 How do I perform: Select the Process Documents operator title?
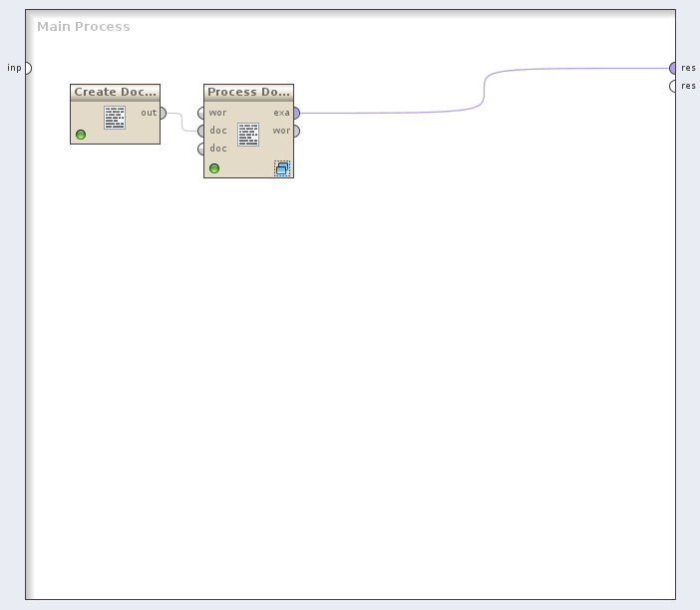(x=248, y=92)
